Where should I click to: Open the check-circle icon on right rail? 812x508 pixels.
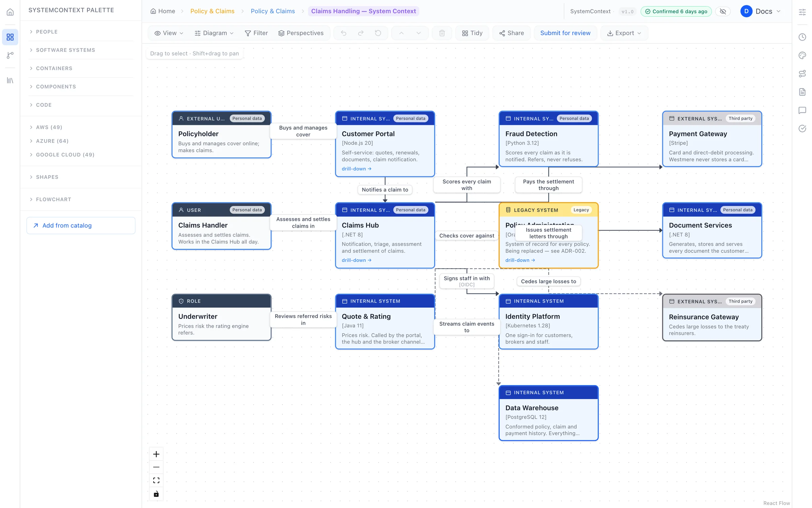click(x=802, y=129)
